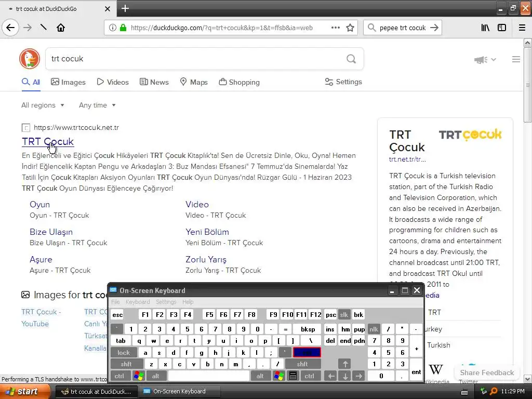This screenshot has height=399, width=532.
Task: Click the up arrow key on keyboard
Action: [345, 364]
